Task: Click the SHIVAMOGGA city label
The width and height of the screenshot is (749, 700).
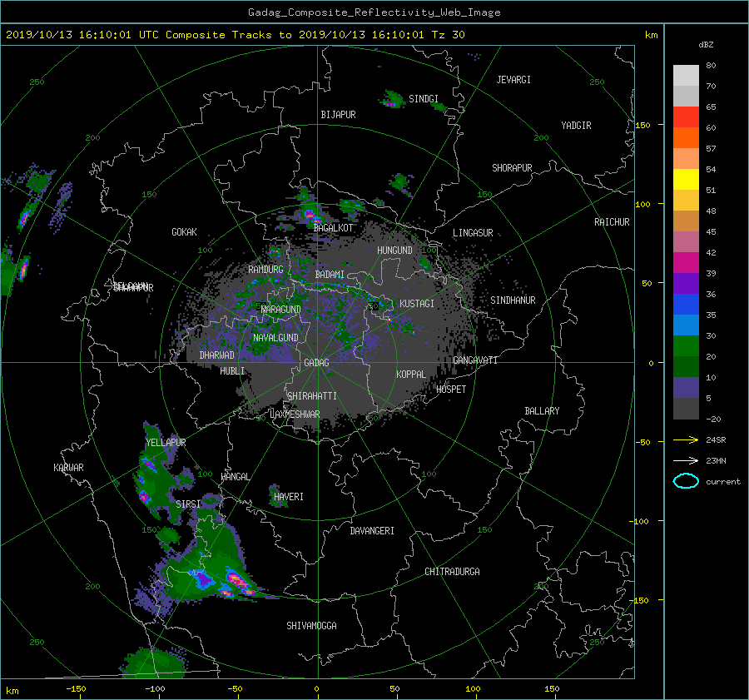Action: (311, 626)
